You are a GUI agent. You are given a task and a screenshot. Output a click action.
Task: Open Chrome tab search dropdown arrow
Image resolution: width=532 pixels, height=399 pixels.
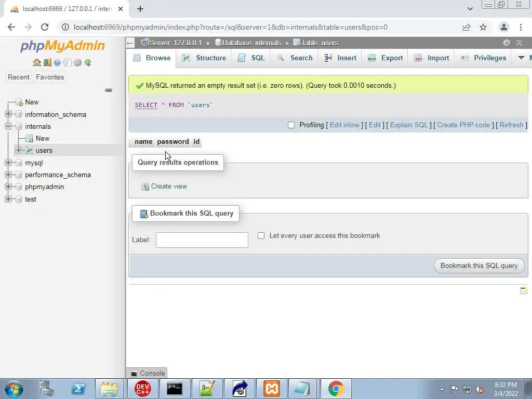click(470, 9)
